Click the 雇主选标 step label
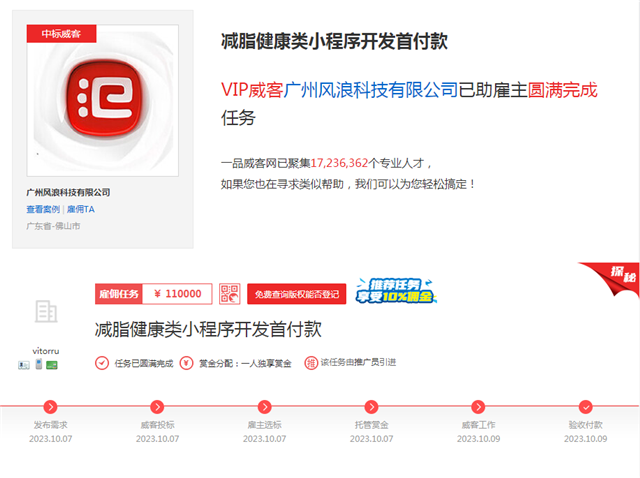 coord(264,425)
